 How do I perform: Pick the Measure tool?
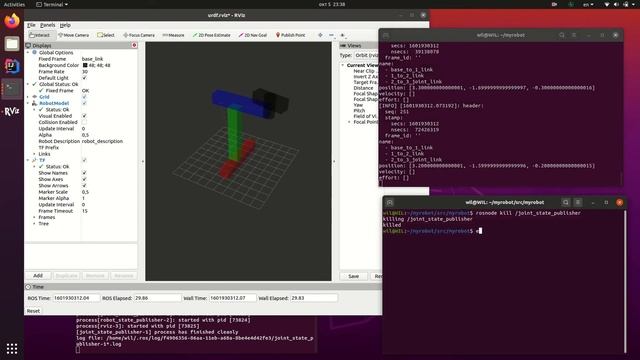click(x=173, y=35)
